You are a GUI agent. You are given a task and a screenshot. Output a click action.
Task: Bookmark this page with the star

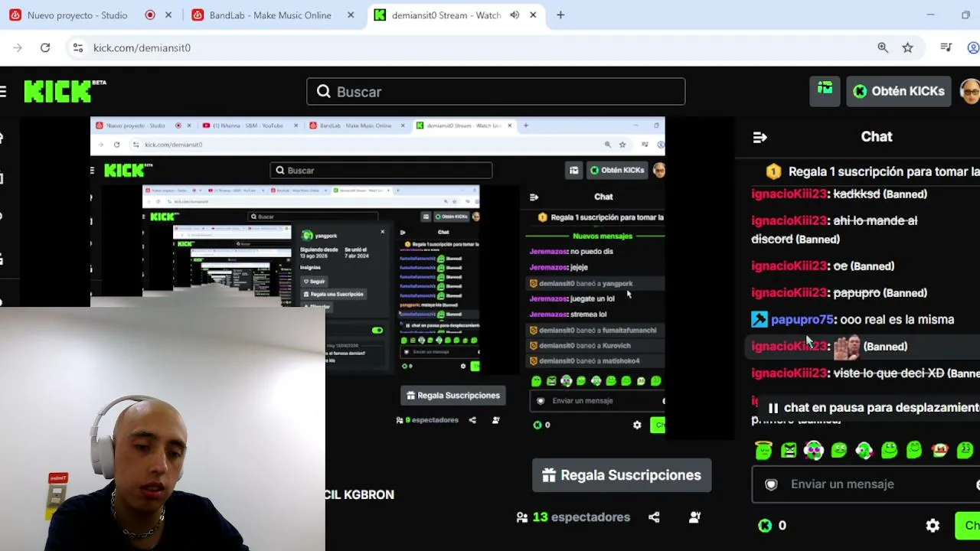point(907,47)
